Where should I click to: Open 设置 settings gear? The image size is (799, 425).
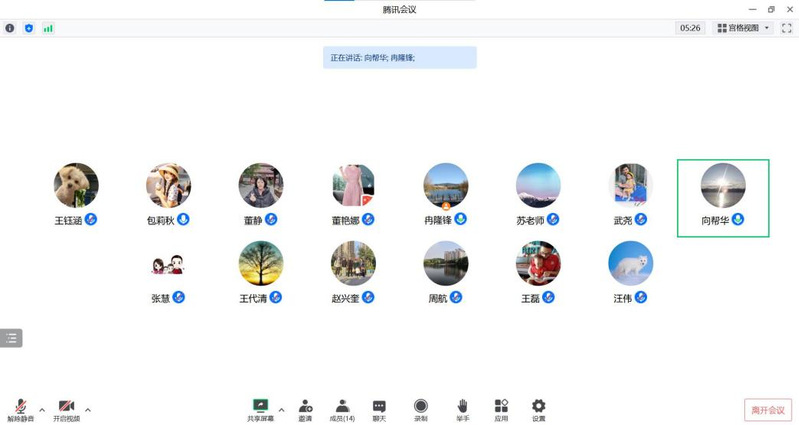pyautogui.click(x=539, y=410)
